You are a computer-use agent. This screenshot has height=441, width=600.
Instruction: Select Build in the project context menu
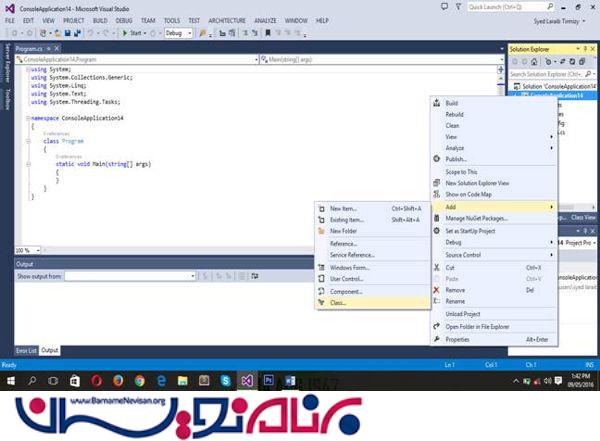pos(494,103)
